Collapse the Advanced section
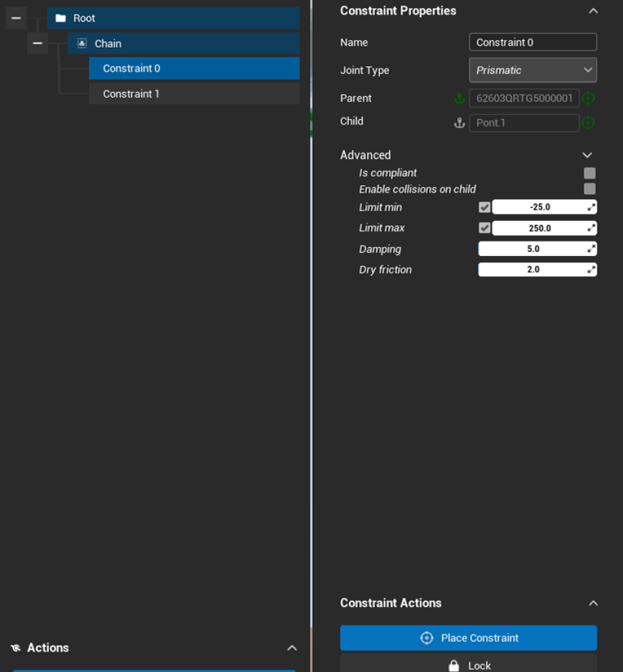Viewport: 623px width, 672px height. point(587,155)
